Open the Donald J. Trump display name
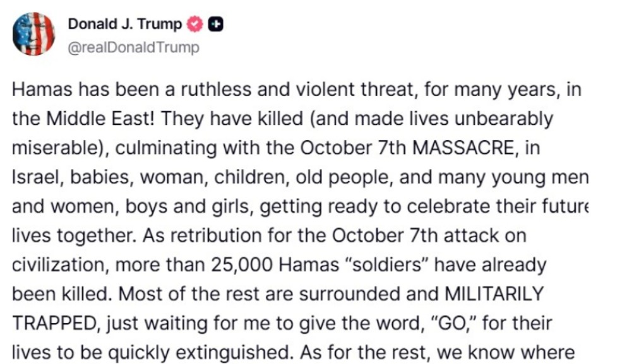The height and width of the screenshot is (364, 627). pos(124,25)
